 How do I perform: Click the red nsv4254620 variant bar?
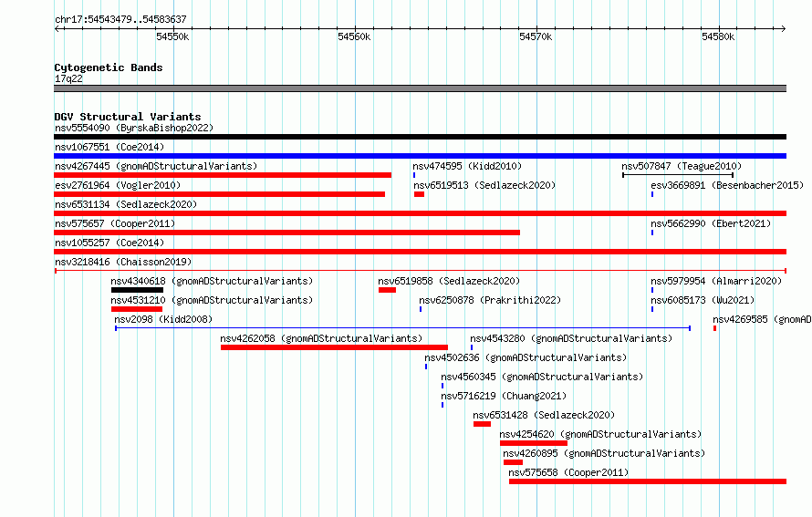534,443
